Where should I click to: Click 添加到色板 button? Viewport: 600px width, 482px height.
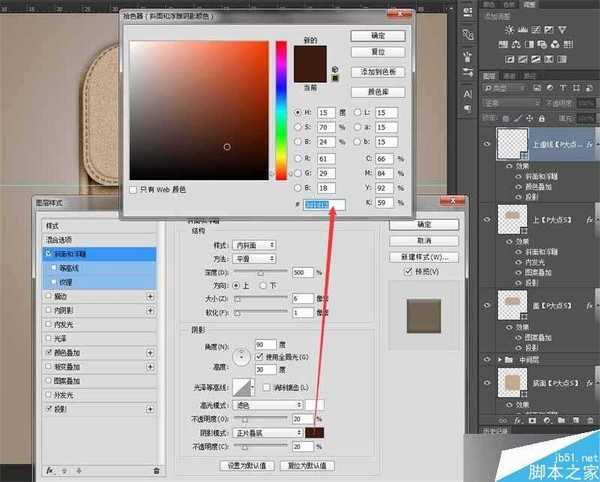[378, 72]
